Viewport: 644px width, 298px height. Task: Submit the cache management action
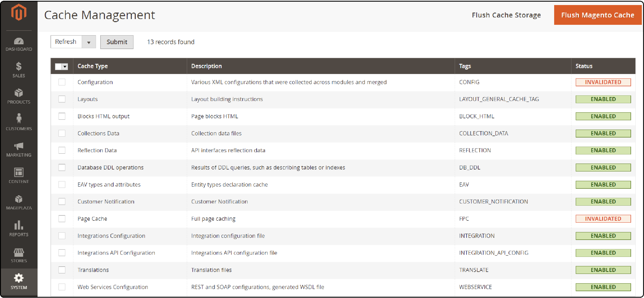pyautogui.click(x=117, y=42)
